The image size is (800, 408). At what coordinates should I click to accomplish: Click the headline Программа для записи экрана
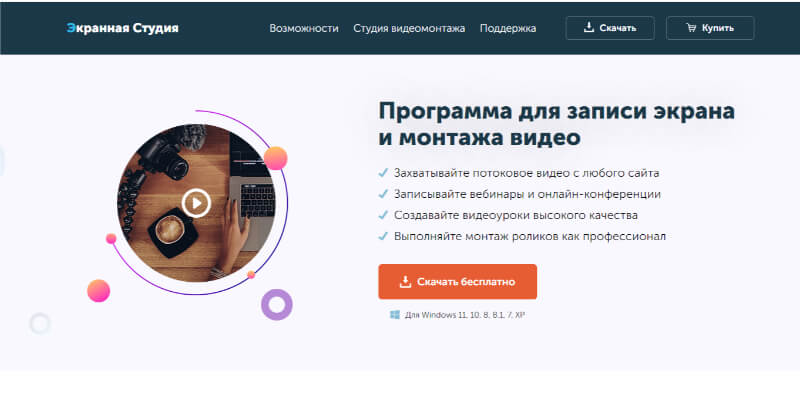(x=557, y=111)
